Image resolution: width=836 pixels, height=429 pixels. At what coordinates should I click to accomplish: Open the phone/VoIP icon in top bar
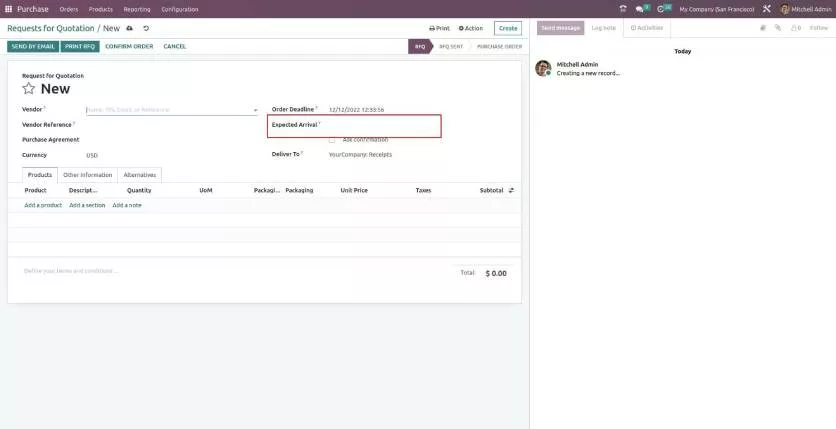coord(623,9)
